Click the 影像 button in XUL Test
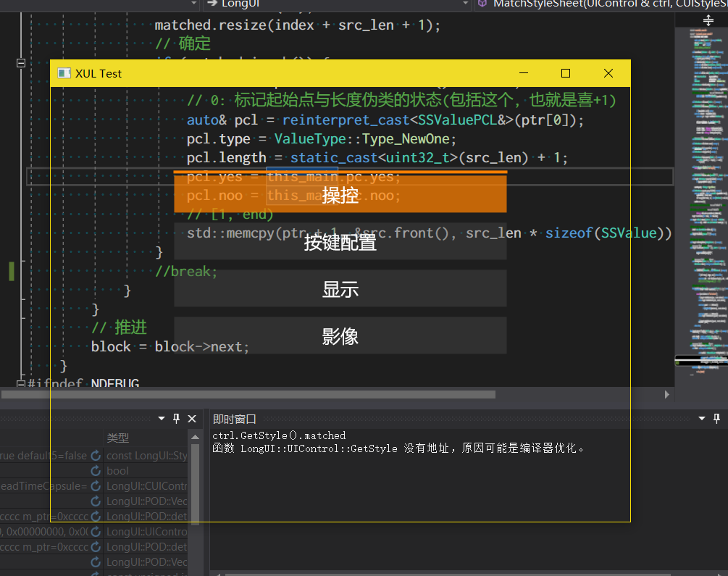Screen dimensions: 728x576 pyautogui.click(x=340, y=335)
